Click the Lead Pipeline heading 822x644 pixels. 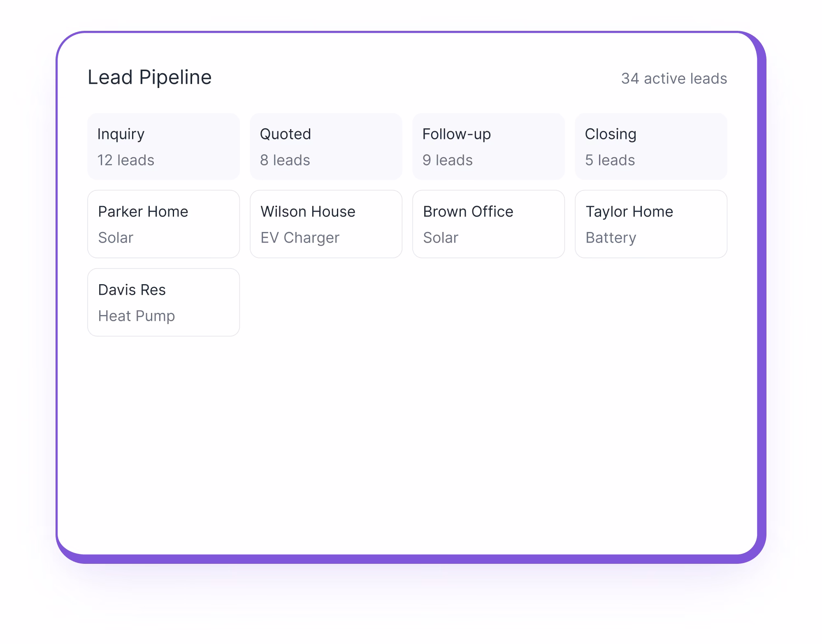[149, 77]
